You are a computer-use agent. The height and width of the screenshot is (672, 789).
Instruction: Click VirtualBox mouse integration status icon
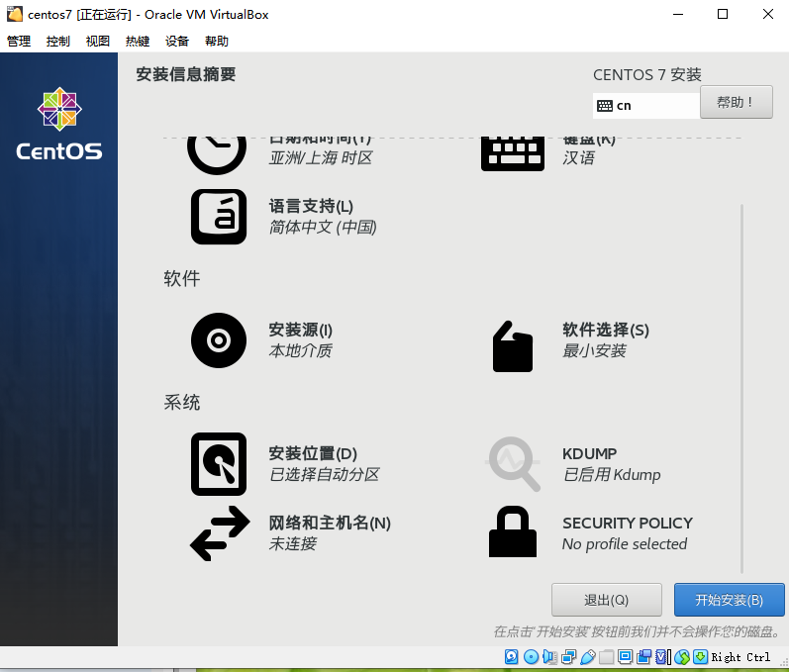(x=682, y=656)
